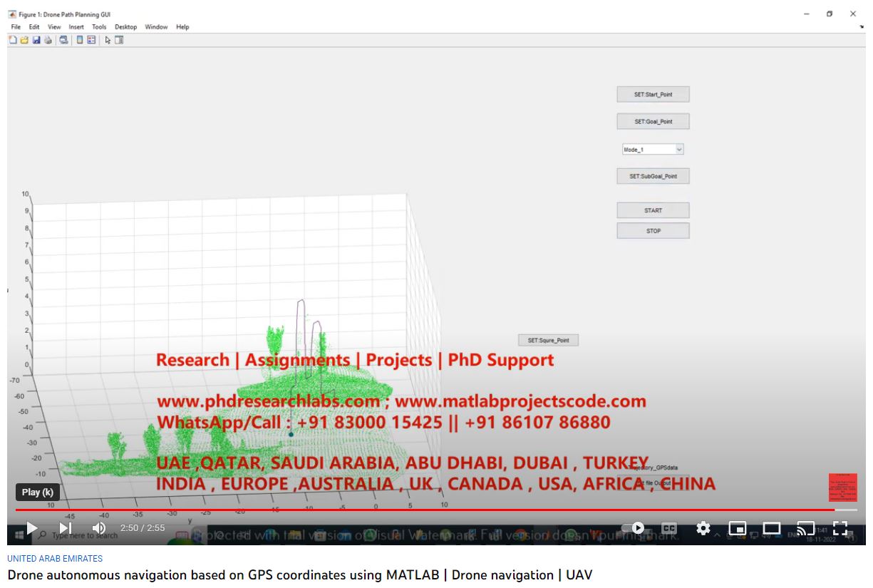Click the Insert Colorbar toolbar icon

80,40
